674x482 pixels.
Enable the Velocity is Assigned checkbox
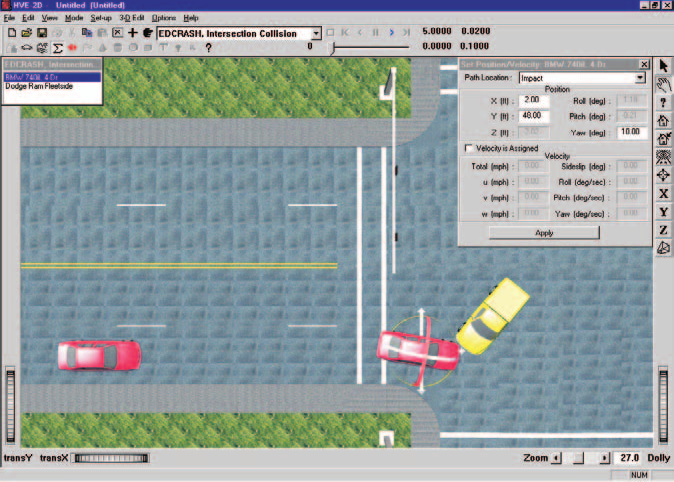(469, 148)
